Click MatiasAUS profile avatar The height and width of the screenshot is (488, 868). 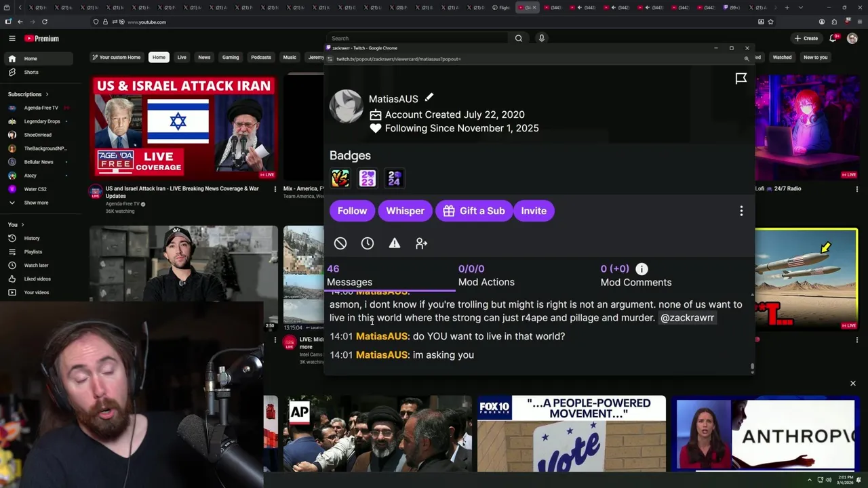347,106
